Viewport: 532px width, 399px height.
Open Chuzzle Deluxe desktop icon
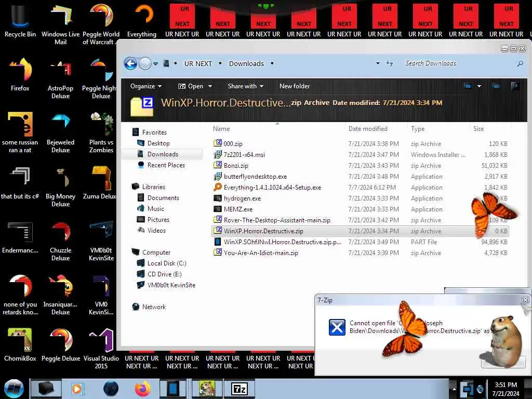[x=60, y=240]
